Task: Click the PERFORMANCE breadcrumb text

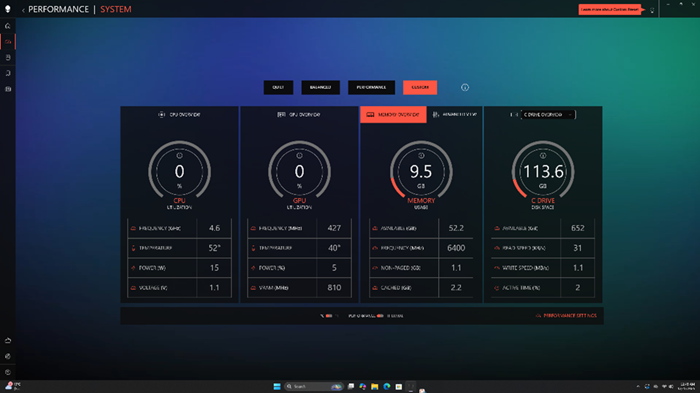Action: point(58,9)
